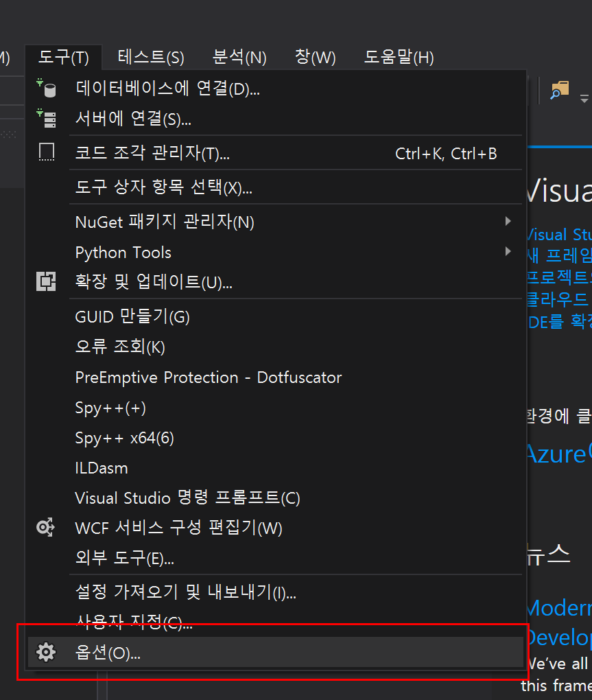Screen dimensions: 592x700
Task: Open WCF 서비스 구성 편집기(W)
Action: pos(275,528)
